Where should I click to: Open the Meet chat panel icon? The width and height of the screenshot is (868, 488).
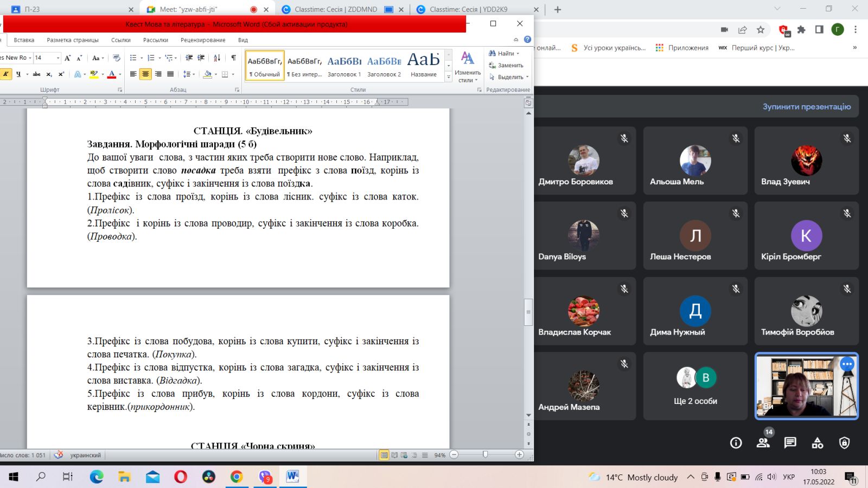click(790, 443)
